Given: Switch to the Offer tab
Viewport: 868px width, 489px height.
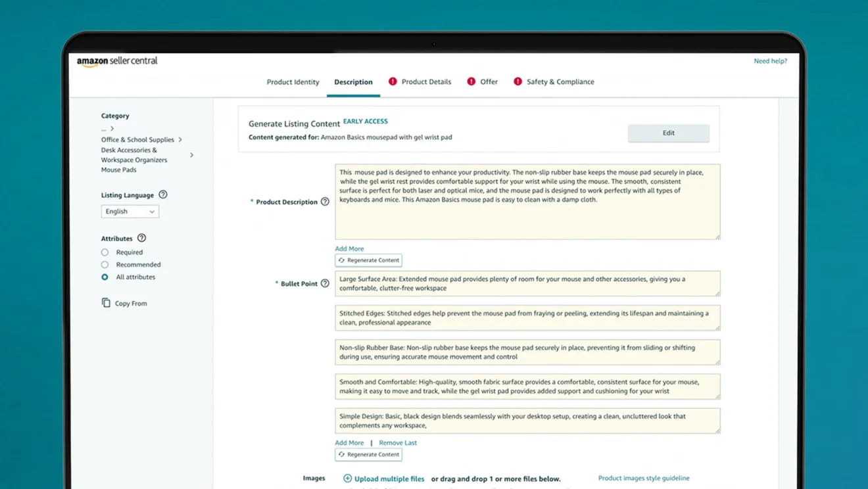Looking at the screenshot, I should click(489, 82).
